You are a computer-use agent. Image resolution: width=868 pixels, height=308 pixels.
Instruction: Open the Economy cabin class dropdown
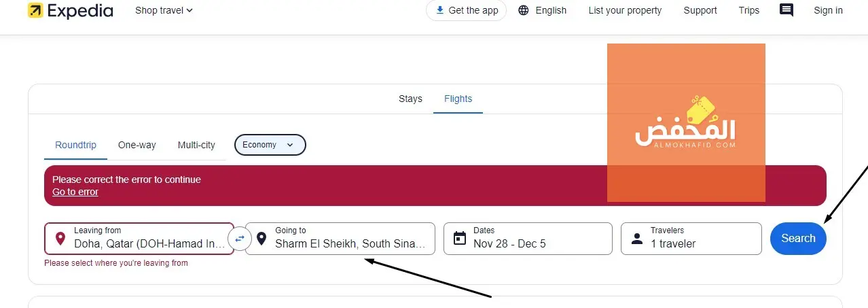coord(270,145)
